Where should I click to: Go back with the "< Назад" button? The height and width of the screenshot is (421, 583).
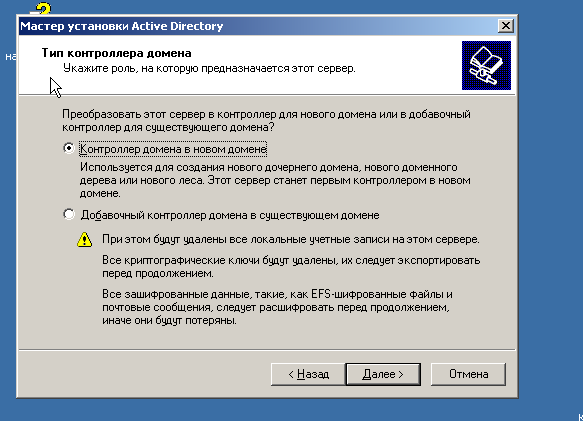click(x=308, y=374)
